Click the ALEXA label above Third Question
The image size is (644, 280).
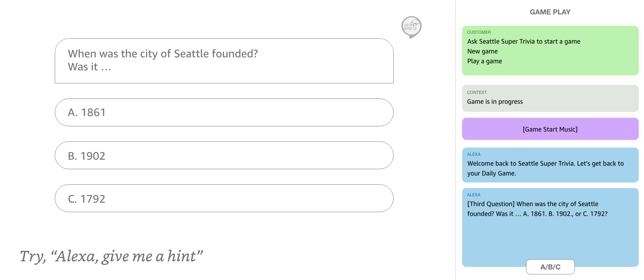coord(473,195)
